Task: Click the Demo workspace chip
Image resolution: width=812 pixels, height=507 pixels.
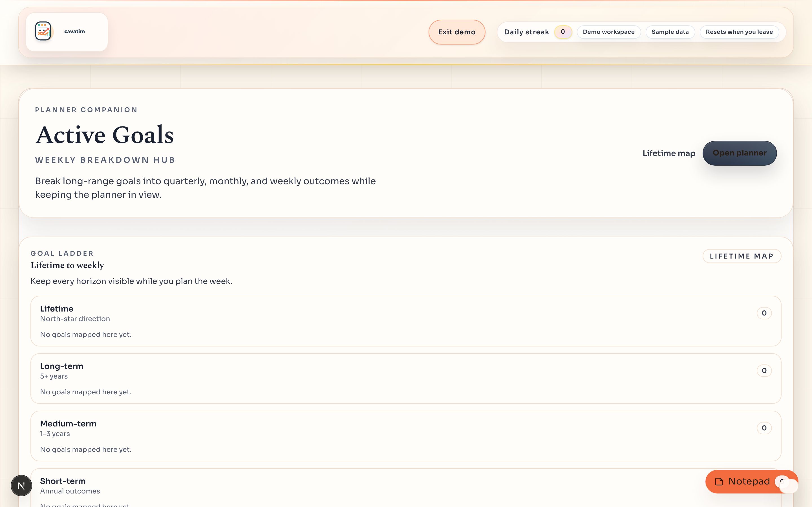Action: tap(608, 32)
